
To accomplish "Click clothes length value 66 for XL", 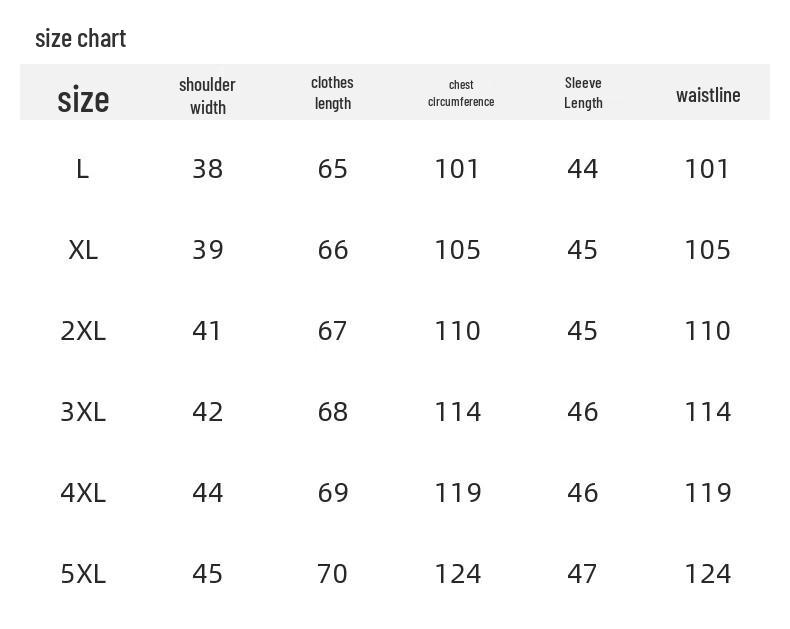I will tap(333, 250).
